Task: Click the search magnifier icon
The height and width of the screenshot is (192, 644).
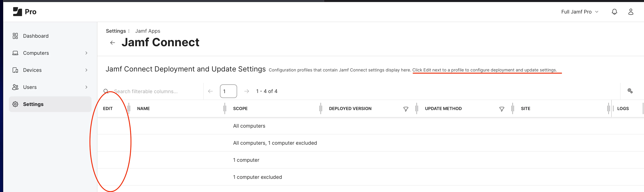Action: click(x=106, y=91)
